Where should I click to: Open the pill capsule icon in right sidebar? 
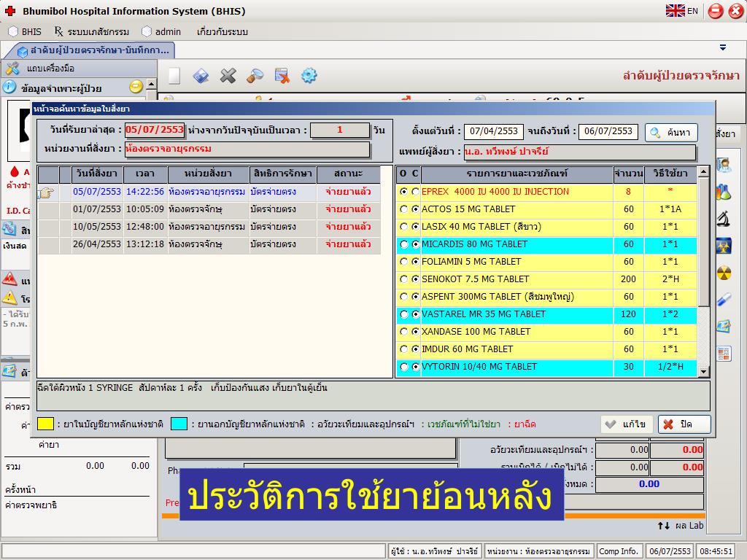click(724, 300)
